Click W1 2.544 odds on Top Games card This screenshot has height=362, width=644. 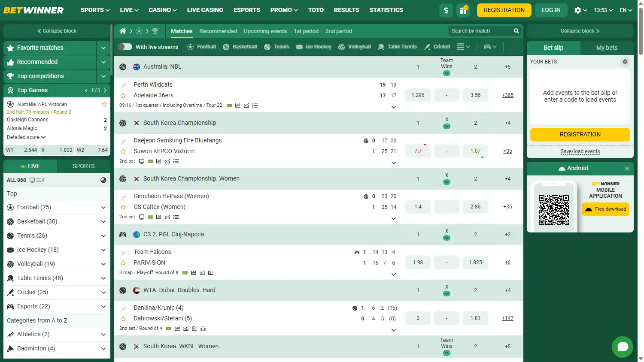click(21, 150)
